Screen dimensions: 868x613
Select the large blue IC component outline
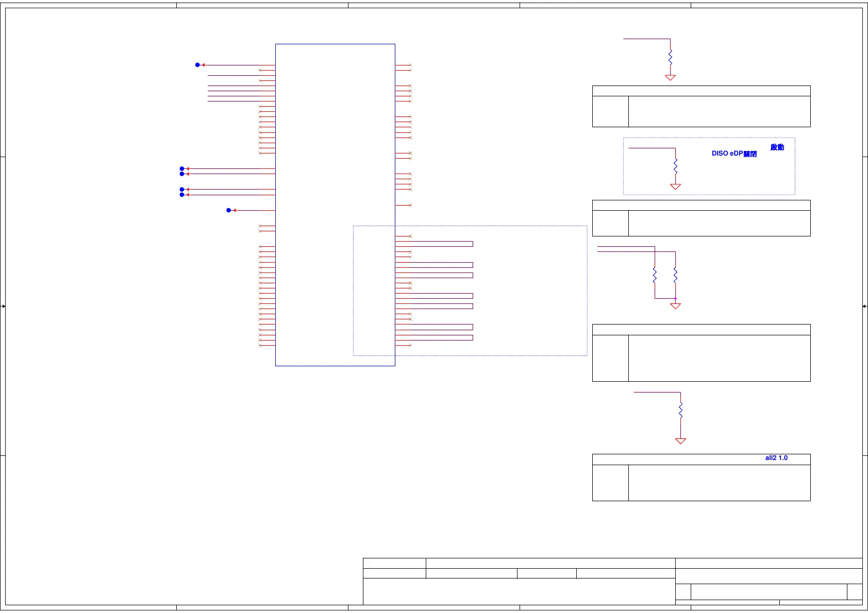pyautogui.click(x=335, y=205)
